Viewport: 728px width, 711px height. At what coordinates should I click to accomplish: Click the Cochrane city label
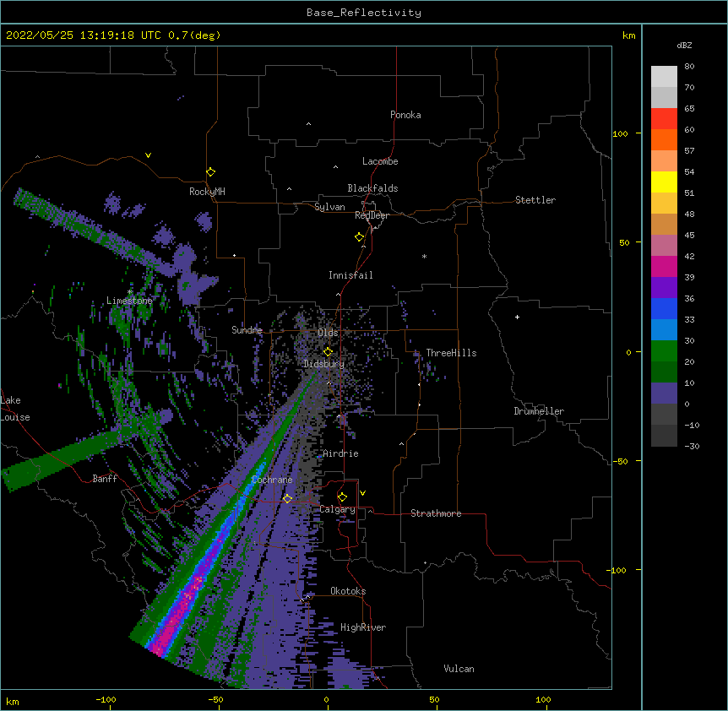point(272,480)
